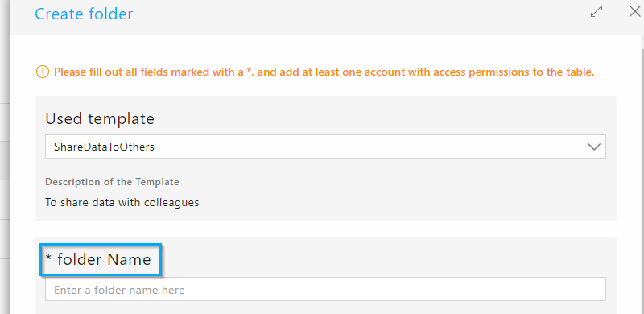
Task: Click the grey folder Name section panel
Action: [325, 275]
